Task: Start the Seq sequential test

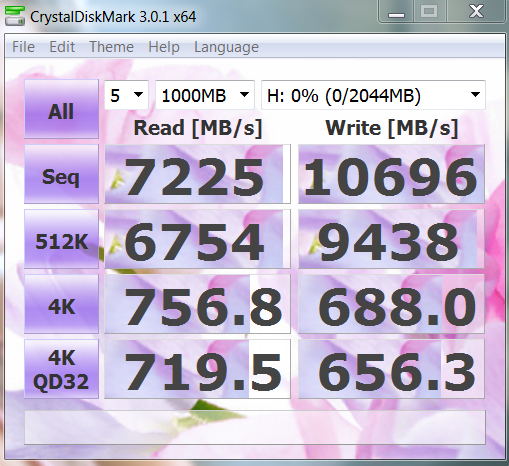Action: tap(61, 174)
